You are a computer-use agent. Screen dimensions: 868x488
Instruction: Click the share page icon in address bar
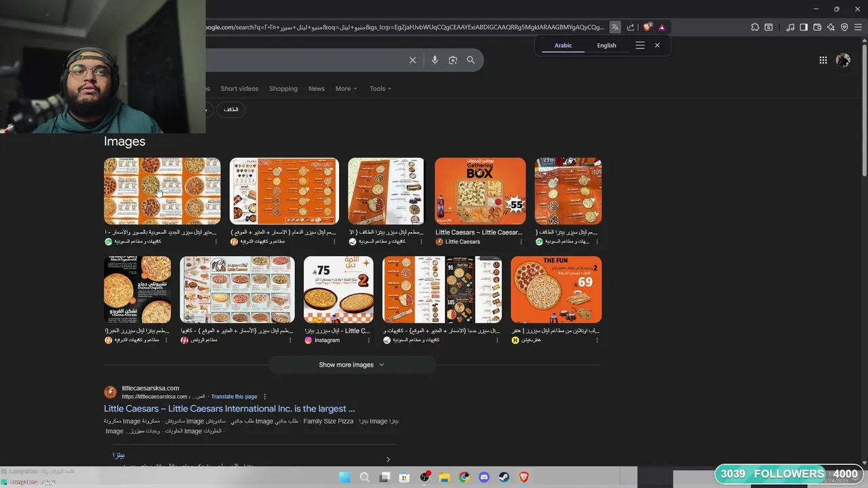click(x=631, y=27)
